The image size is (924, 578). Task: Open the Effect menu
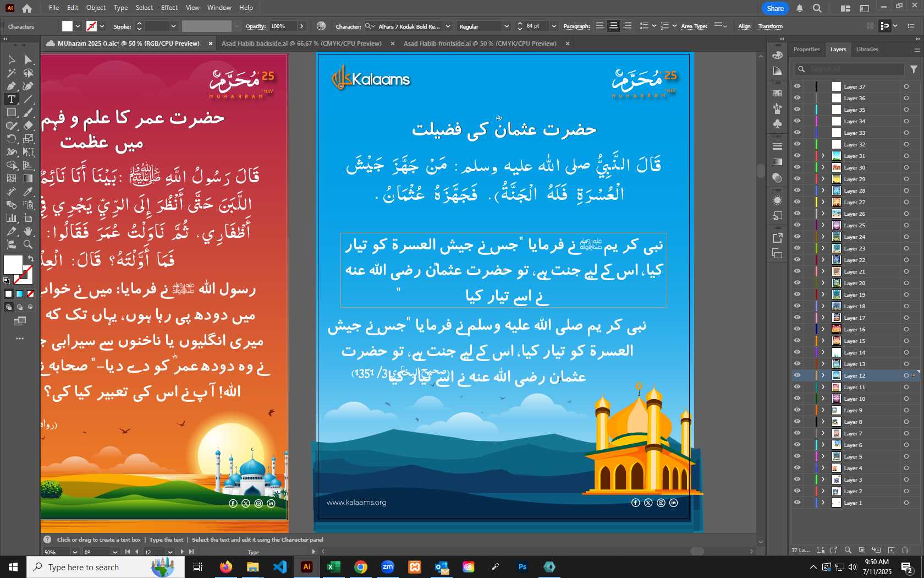click(x=169, y=8)
